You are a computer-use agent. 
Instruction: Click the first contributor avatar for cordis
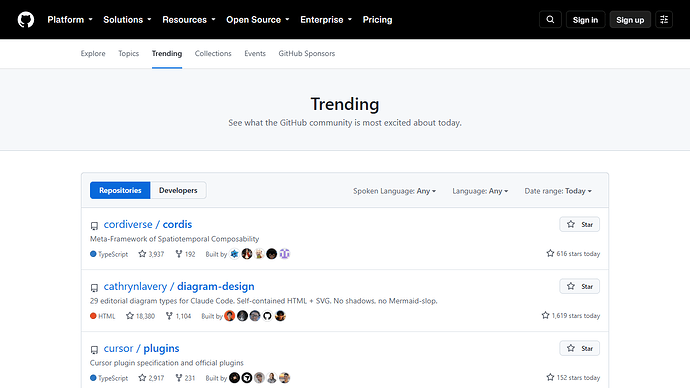point(235,254)
